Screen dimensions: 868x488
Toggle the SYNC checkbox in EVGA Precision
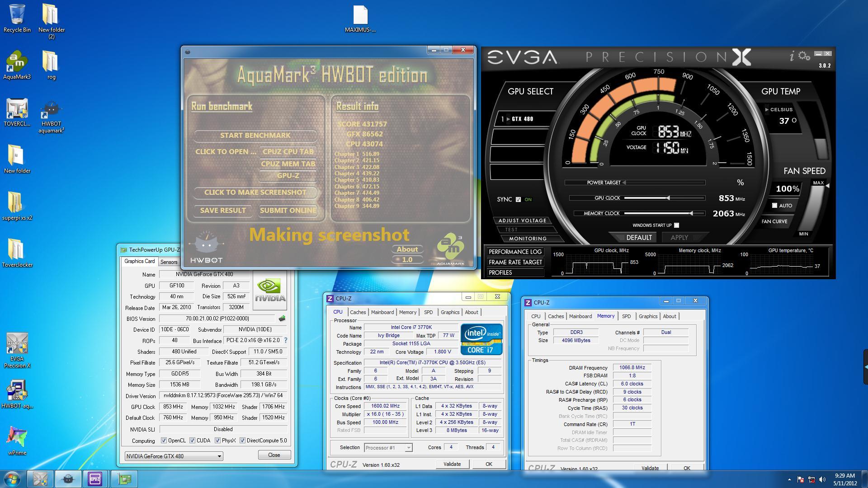(518, 199)
